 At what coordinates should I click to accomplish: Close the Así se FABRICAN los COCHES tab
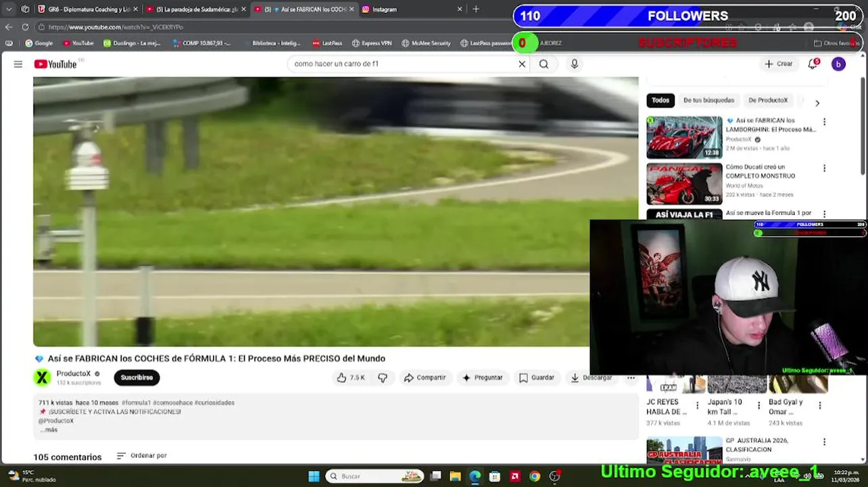(x=352, y=9)
